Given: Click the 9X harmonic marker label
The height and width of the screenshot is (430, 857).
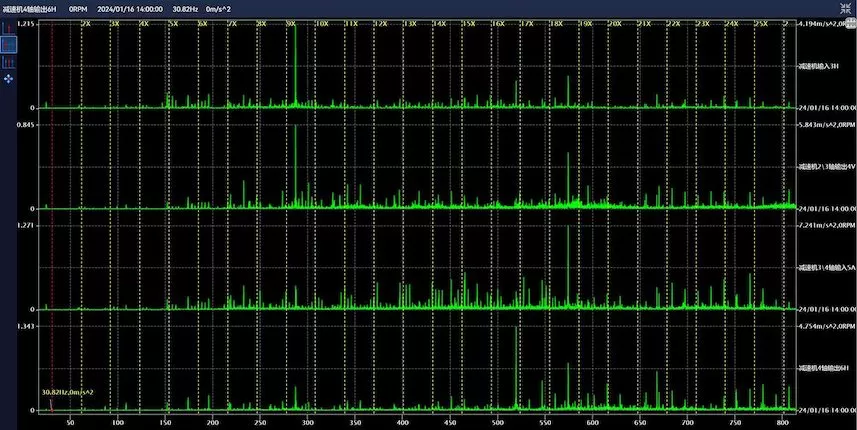Looking at the screenshot, I should 291,22.
